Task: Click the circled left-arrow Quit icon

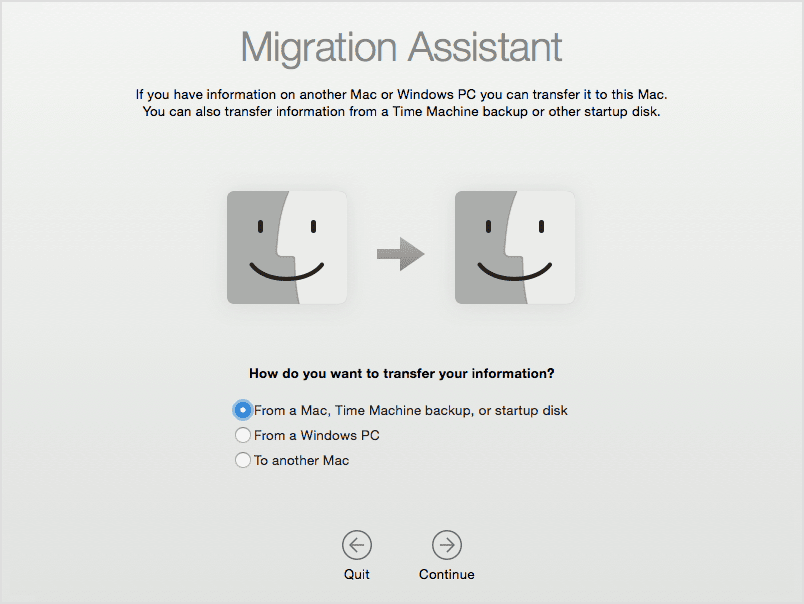Action: (357, 545)
